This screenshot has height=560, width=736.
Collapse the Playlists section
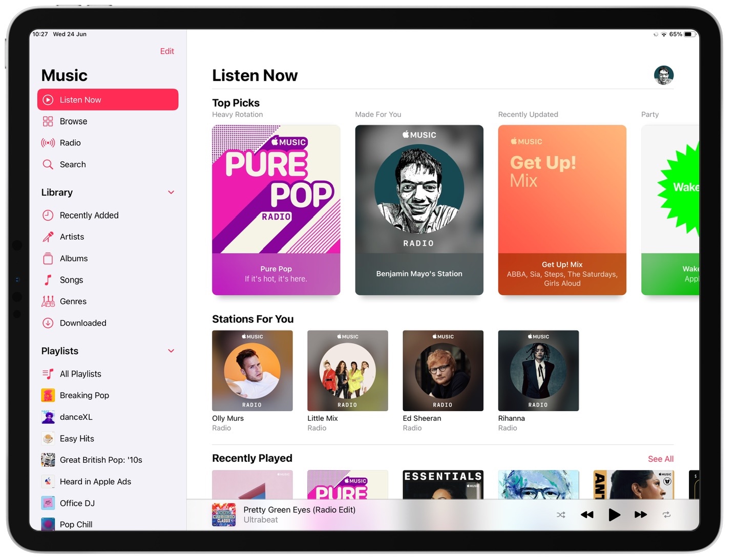tap(171, 351)
